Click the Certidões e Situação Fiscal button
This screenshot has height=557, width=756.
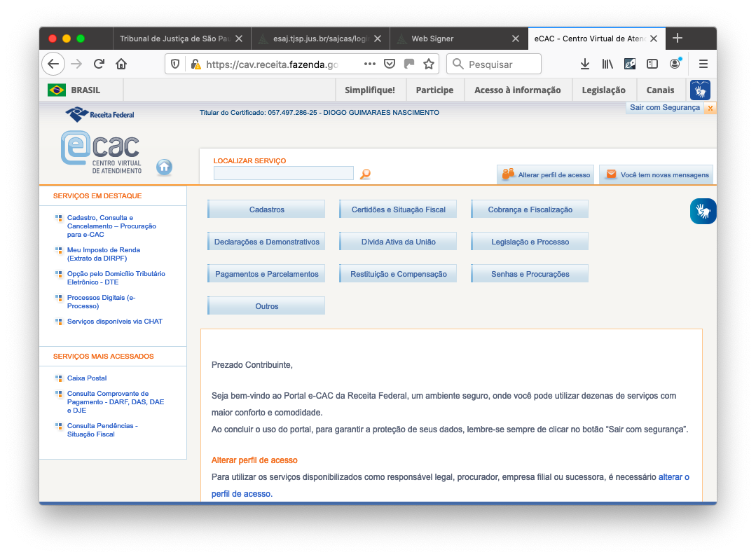coord(398,209)
